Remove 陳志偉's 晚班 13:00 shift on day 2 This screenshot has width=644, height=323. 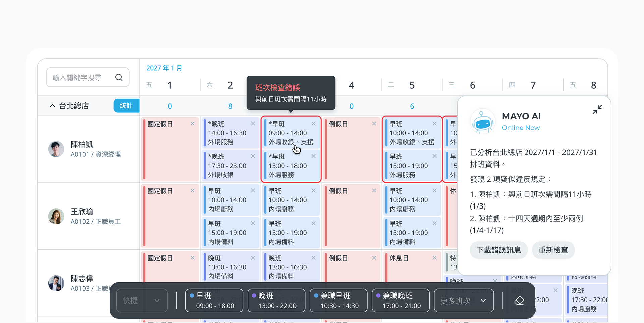click(253, 258)
